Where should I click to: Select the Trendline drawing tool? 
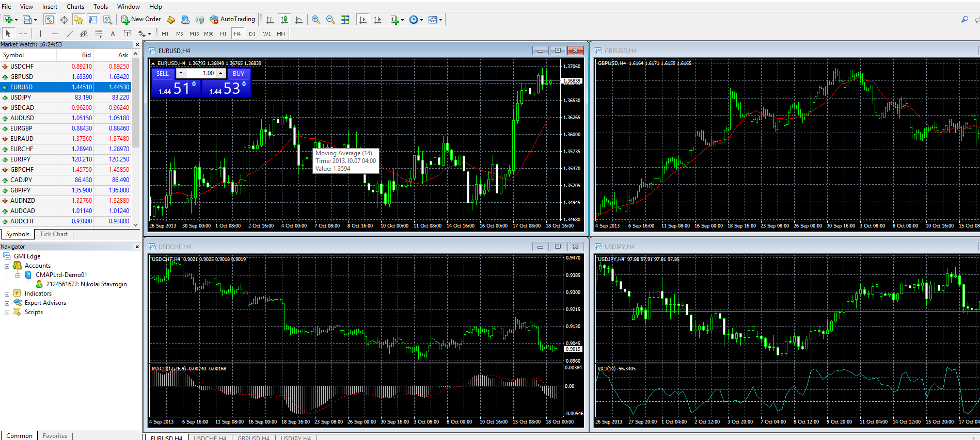coord(70,34)
